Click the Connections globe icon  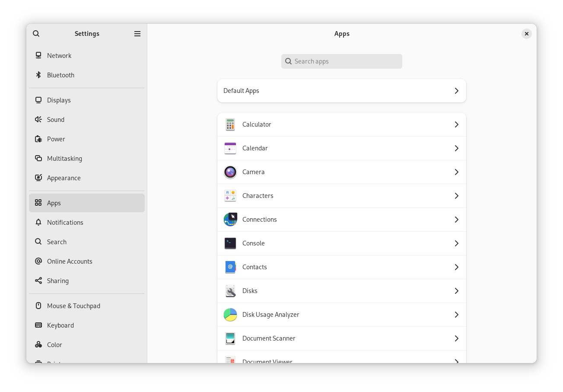pos(230,220)
